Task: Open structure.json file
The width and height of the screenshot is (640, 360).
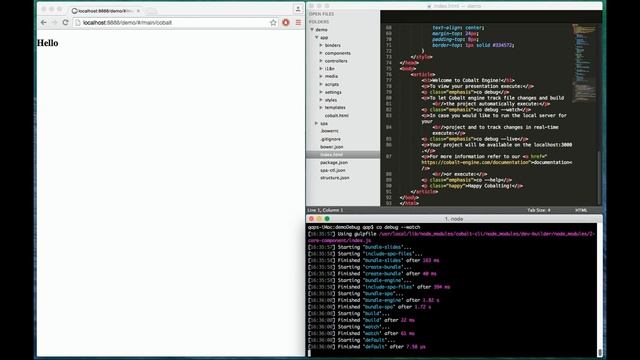Action: (x=335, y=178)
